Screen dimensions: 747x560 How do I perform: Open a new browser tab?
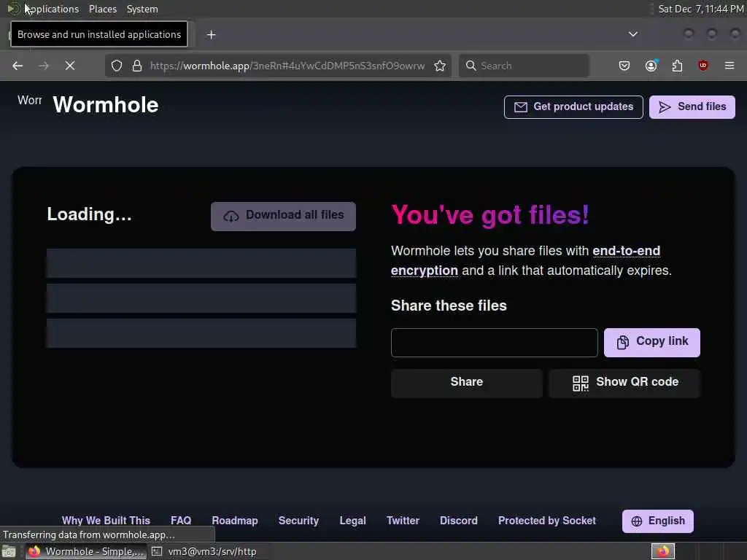[x=212, y=35]
